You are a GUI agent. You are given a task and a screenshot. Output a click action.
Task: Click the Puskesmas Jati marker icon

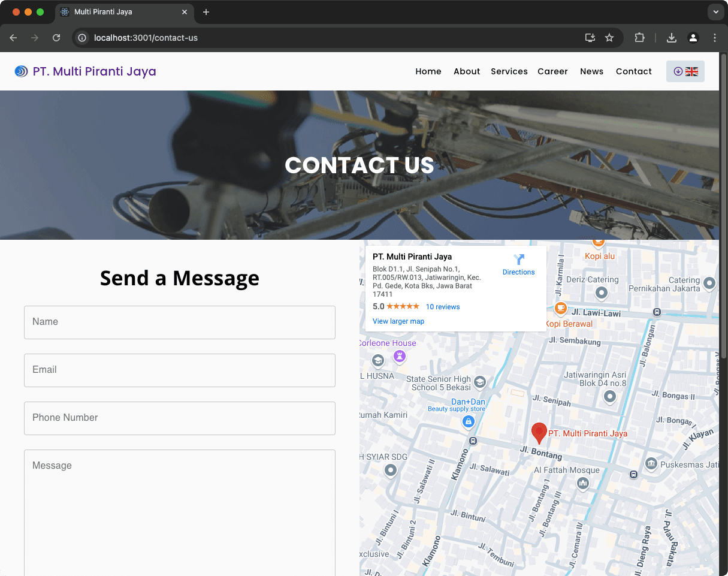tap(651, 464)
